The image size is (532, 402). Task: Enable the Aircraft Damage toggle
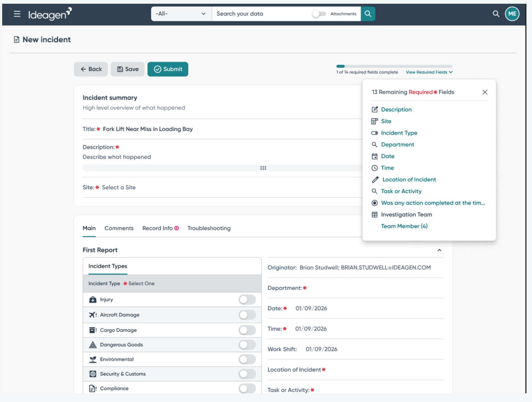(x=247, y=315)
